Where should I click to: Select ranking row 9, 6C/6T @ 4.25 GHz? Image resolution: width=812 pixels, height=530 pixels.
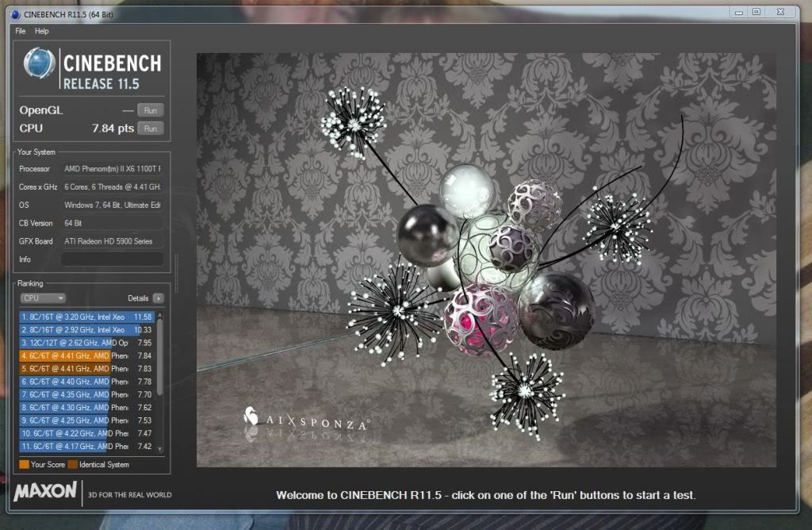click(x=87, y=421)
